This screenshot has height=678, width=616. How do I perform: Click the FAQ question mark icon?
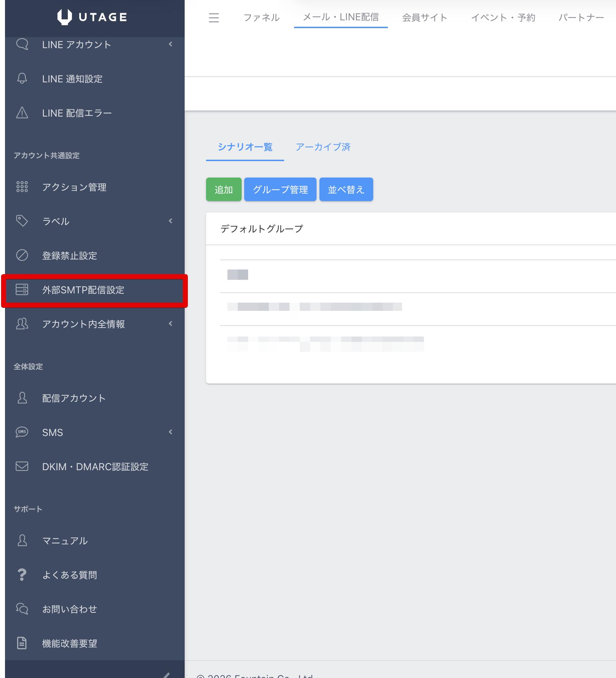point(22,575)
